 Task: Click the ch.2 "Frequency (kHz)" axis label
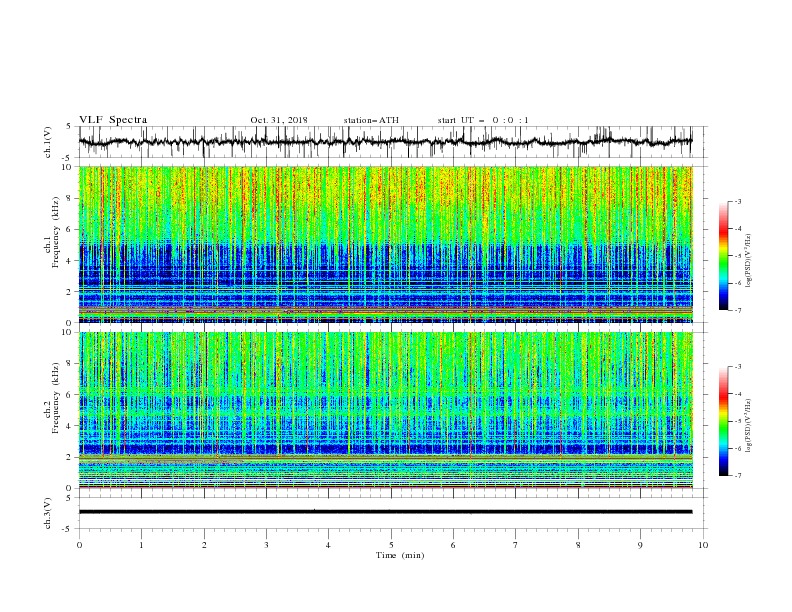(x=55, y=398)
